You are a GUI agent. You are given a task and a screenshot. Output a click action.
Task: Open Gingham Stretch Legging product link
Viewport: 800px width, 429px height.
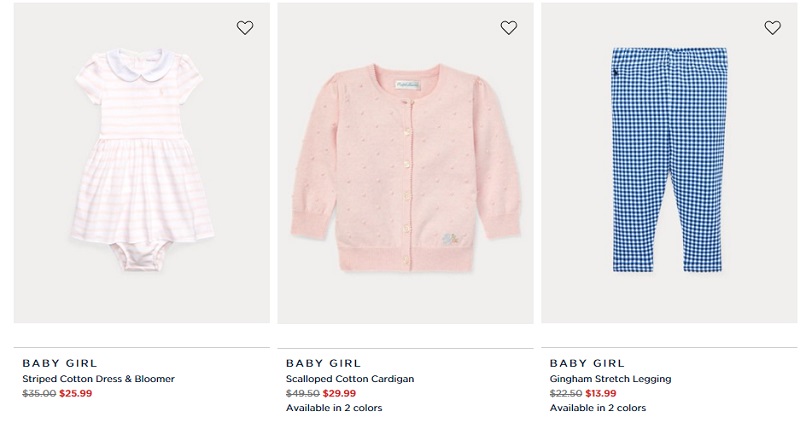click(x=610, y=379)
